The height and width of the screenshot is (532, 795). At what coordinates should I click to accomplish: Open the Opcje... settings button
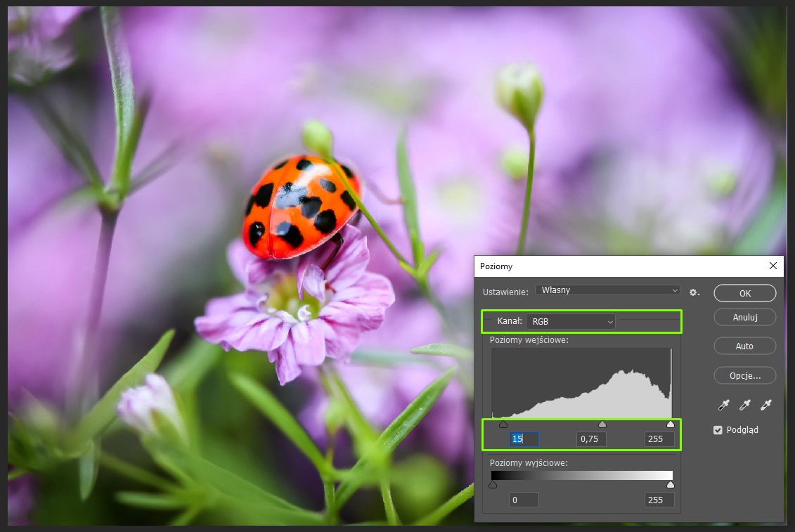(x=745, y=376)
